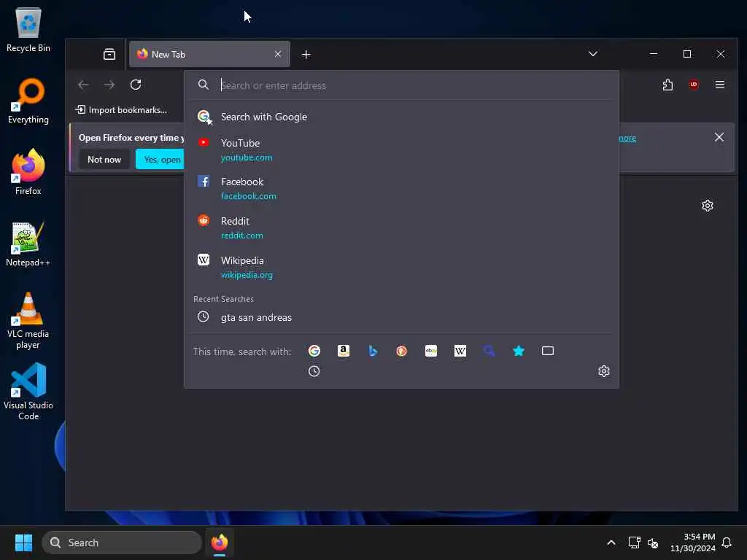Search this time with Google engine icon
Viewport: 747px width, 560px height.
point(314,351)
